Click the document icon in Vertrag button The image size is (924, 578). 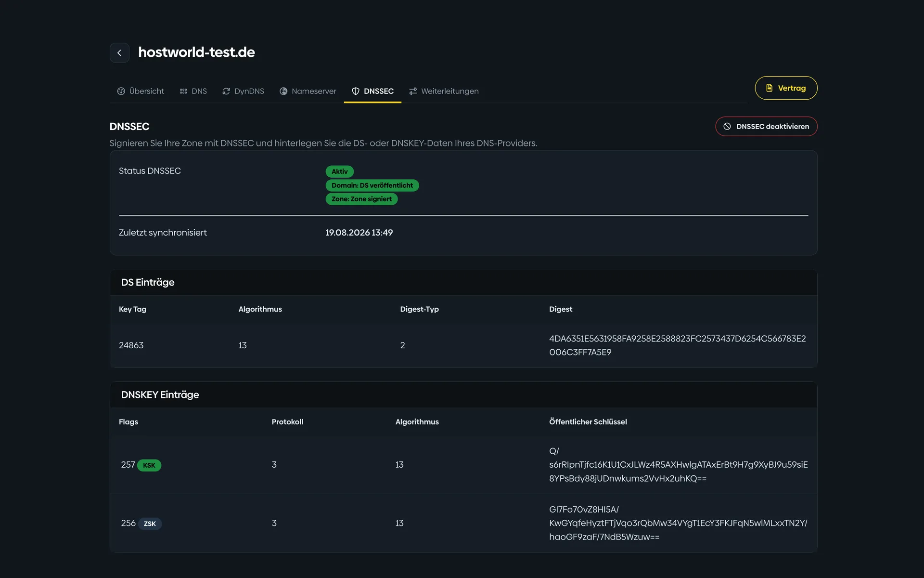point(769,88)
